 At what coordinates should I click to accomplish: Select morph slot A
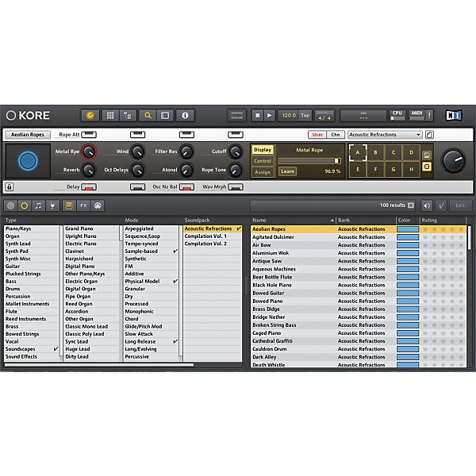(358, 152)
